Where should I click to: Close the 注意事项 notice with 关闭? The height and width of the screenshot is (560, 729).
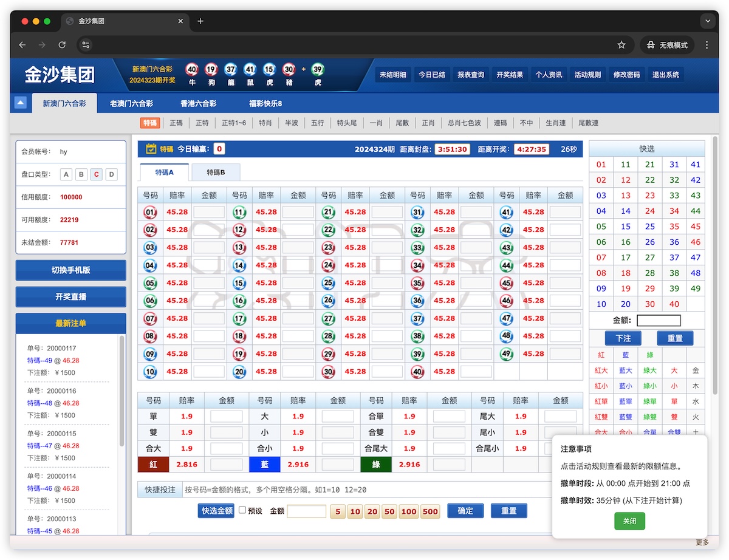[629, 521]
